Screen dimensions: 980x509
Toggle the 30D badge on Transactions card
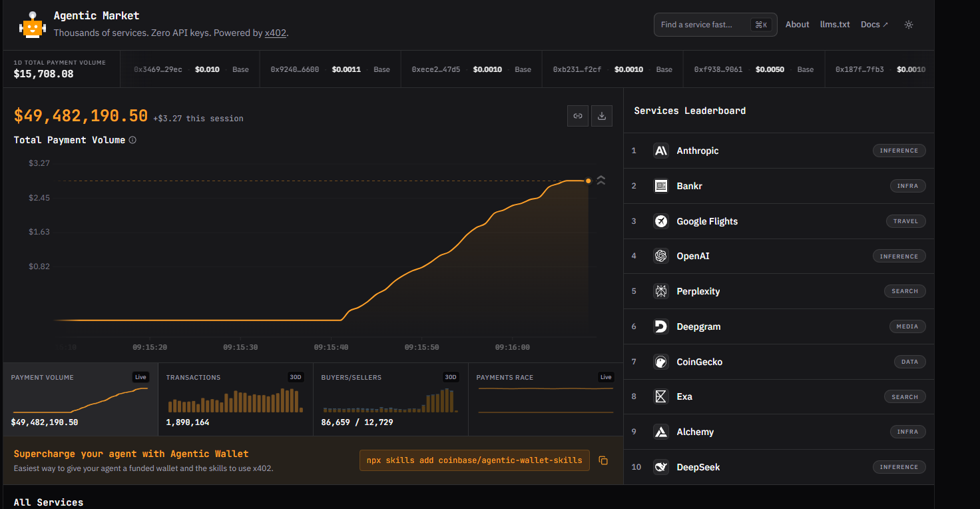pos(296,377)
